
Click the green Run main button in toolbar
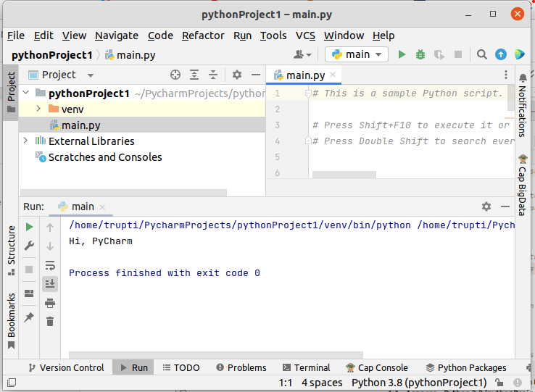(x=402, y=54)
